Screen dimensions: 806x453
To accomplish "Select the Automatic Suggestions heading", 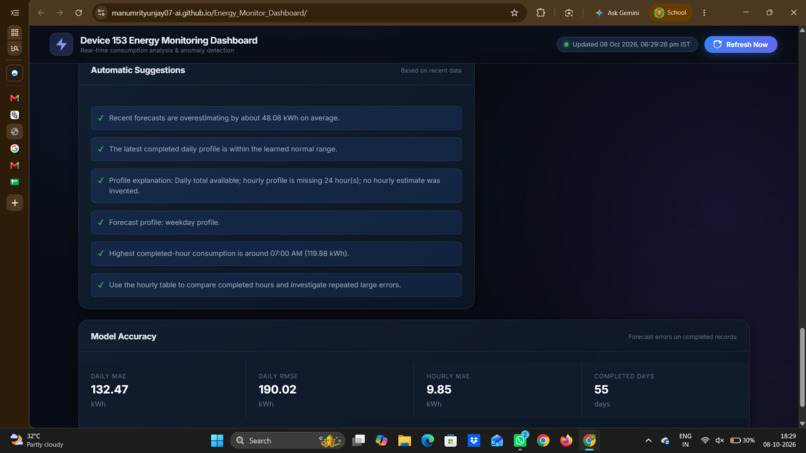I will coord(138,70).
